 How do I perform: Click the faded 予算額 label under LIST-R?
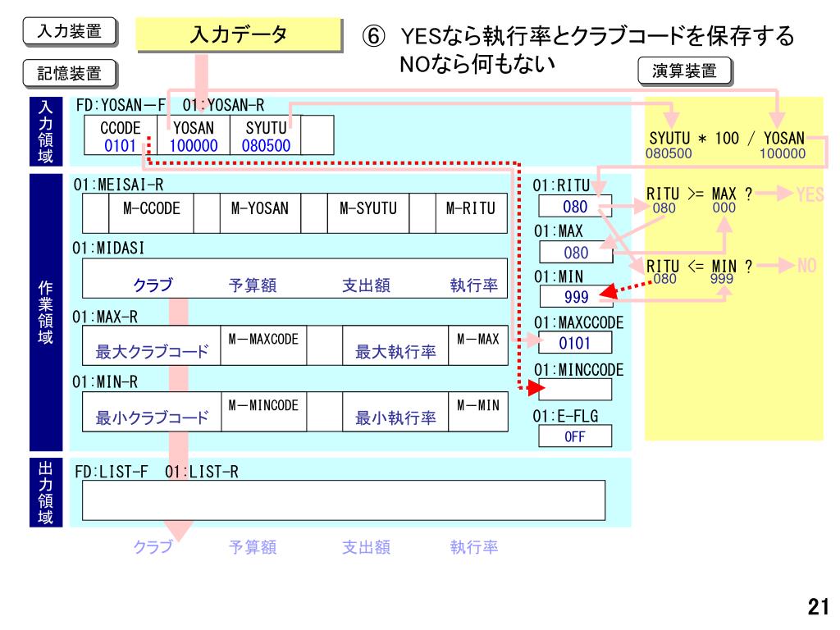pyautogui.click(x=253, y=547)
